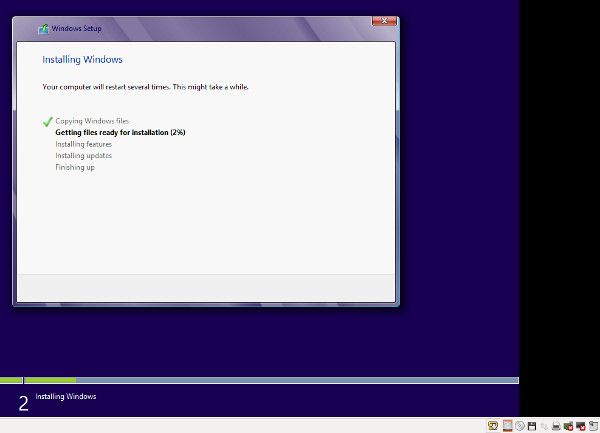600x433 pixels.
Task: Click the CD/DVD drive icon in status bar
Action: 520,426
